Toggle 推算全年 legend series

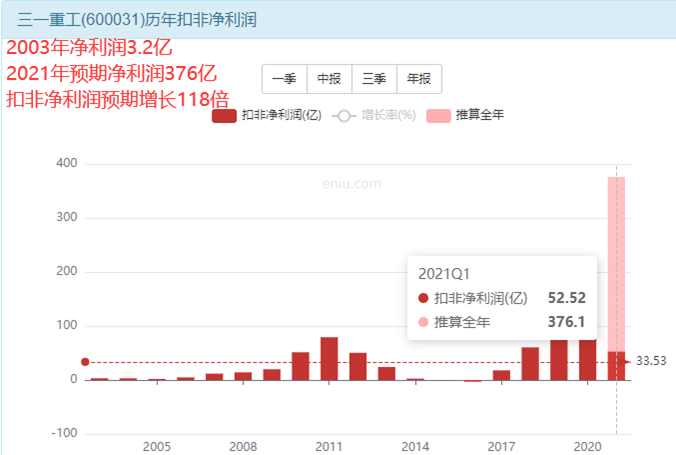(465, 115)
